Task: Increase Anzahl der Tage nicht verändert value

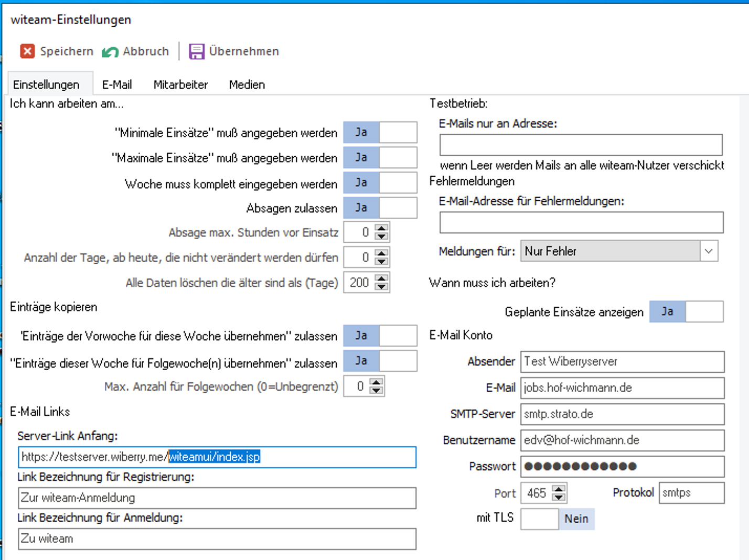Action: coord(382,253)
